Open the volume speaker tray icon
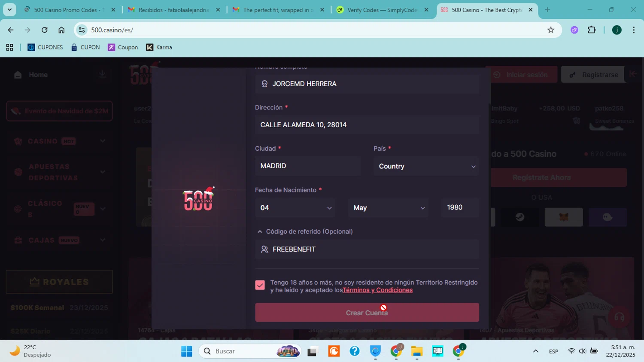The image size is (644, 362). tap(582, 351)
